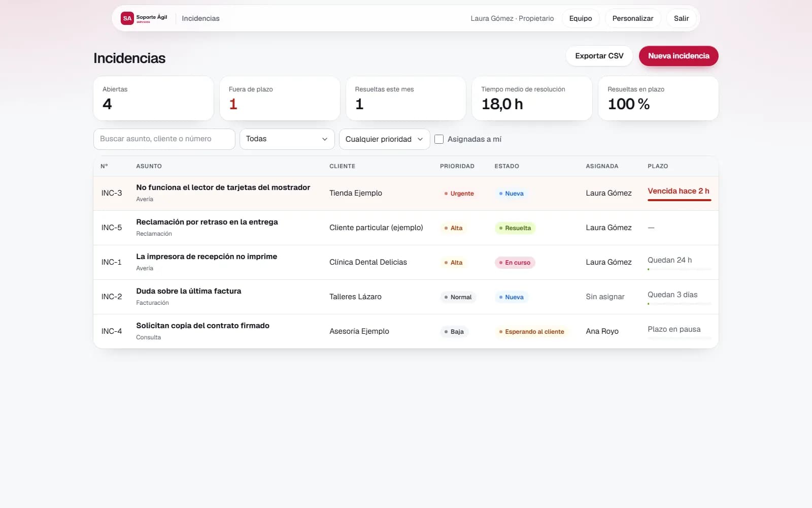The image size is (812, 508).
Task: Click the Urgente priority badge on INC-3
Action: pyautogui.click(x=459, y=194)
